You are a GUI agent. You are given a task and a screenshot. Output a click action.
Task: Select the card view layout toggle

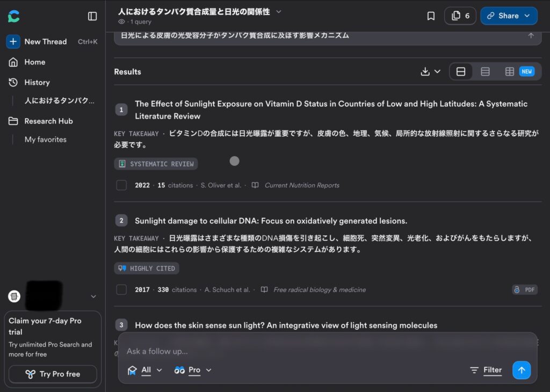coord(461,71)
